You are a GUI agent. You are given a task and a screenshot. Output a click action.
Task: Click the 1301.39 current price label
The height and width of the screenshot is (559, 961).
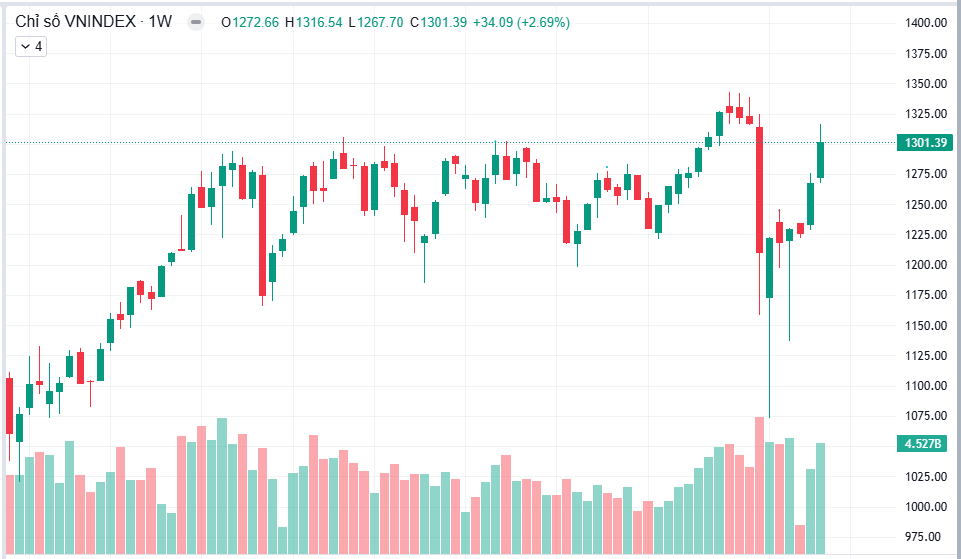click(925, 143)
